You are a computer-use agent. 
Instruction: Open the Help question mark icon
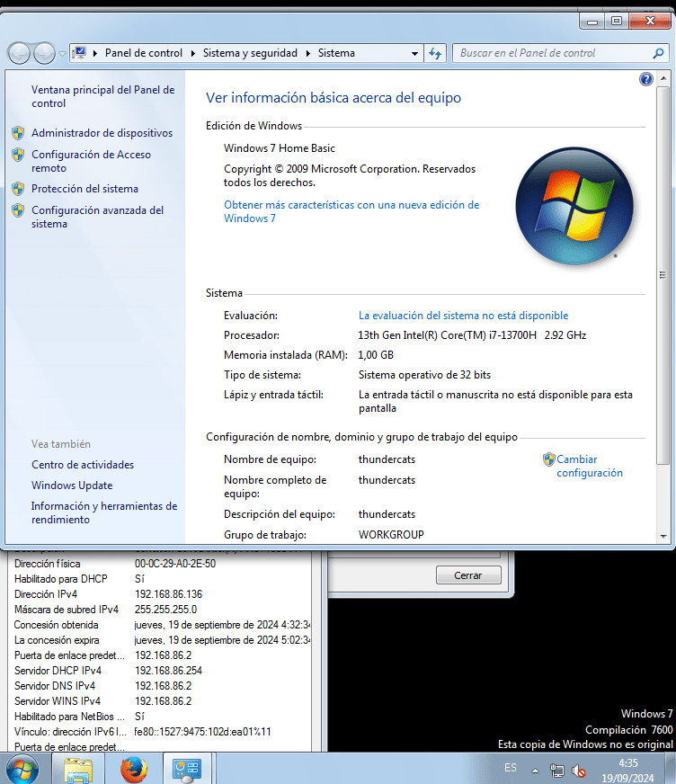pyautogui.click(x=645, y=79)
